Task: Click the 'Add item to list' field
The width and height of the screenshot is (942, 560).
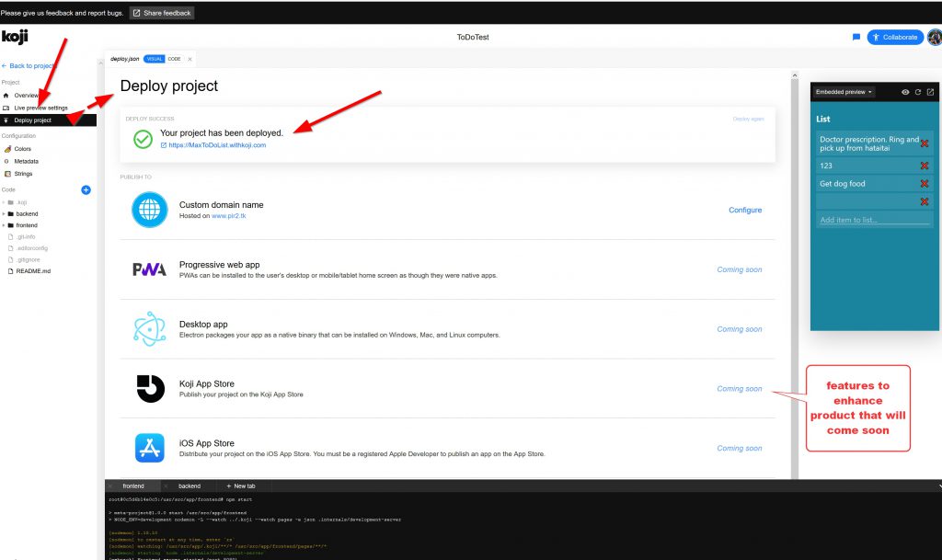Action: point(873,220)
